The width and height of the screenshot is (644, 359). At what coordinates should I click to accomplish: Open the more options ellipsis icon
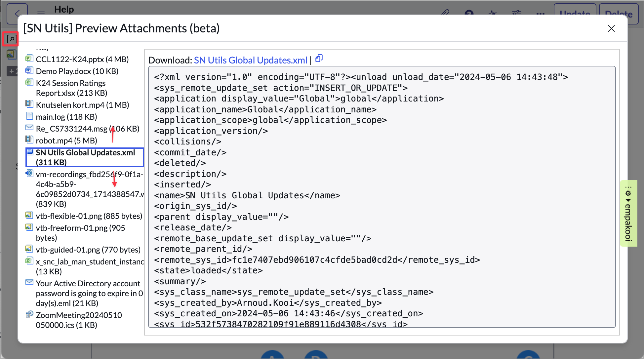541,14
